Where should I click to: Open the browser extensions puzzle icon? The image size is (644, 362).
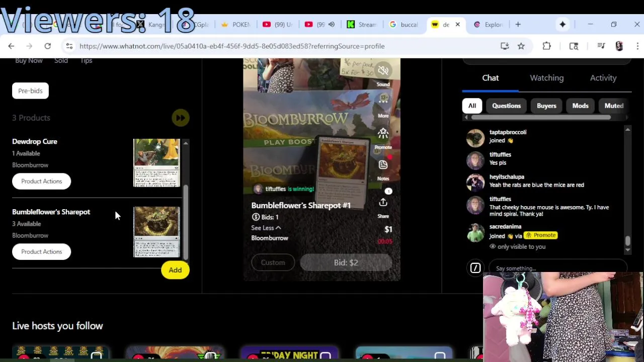(546, 46)
